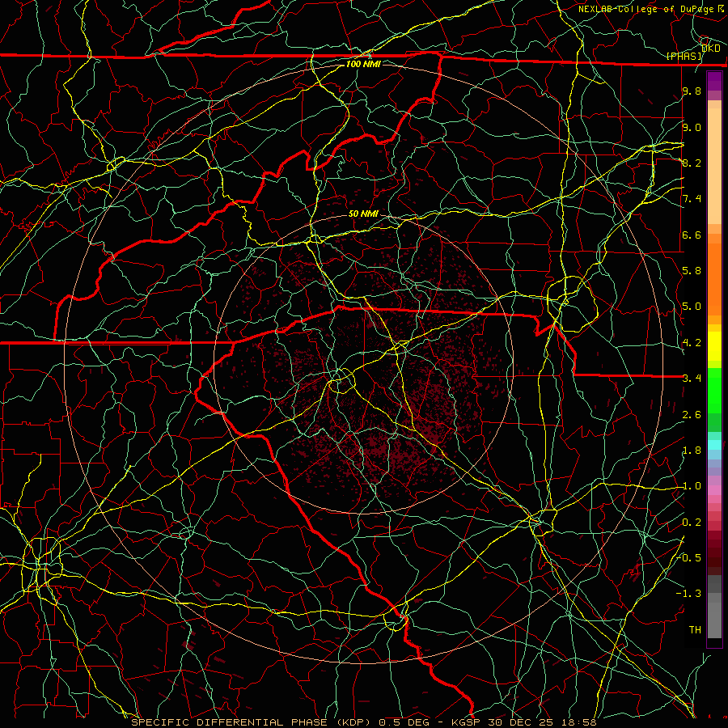Click the 50 NMI range ring label

coord(363,214)
